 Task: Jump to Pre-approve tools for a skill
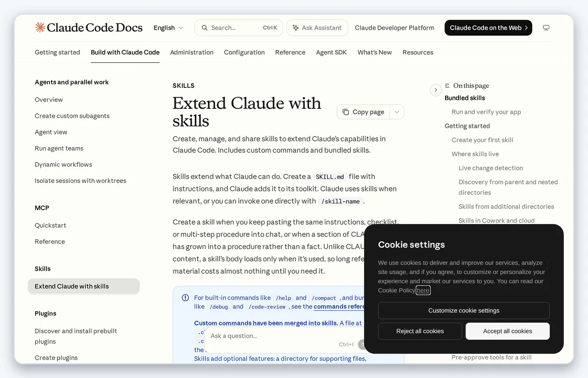click(x=491, y=357)
